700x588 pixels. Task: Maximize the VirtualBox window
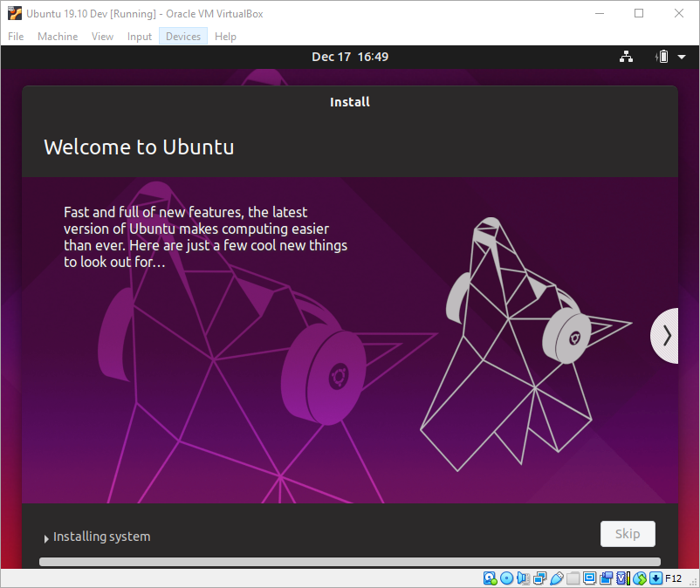[x=639, y=13]
